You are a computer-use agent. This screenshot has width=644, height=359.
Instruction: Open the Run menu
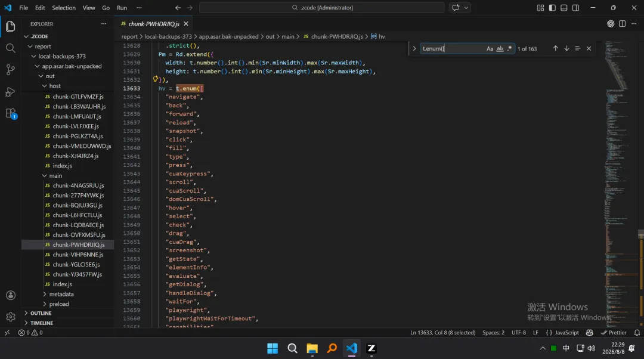pyautogui.click(x=122, y=7)
